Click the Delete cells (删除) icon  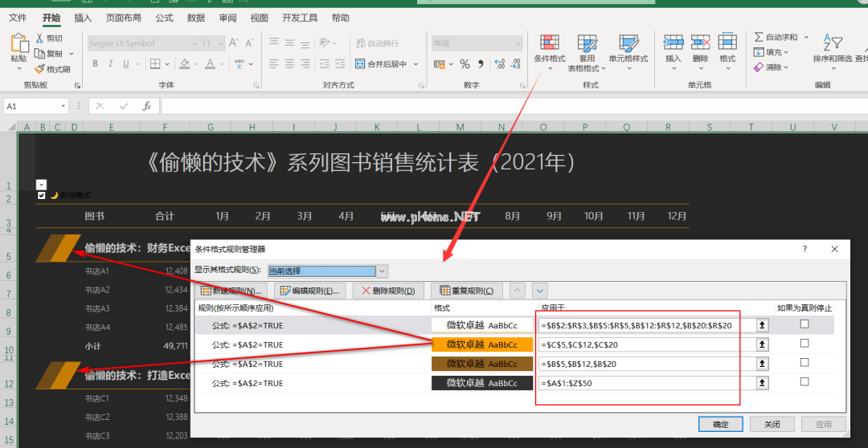[700, 42]
